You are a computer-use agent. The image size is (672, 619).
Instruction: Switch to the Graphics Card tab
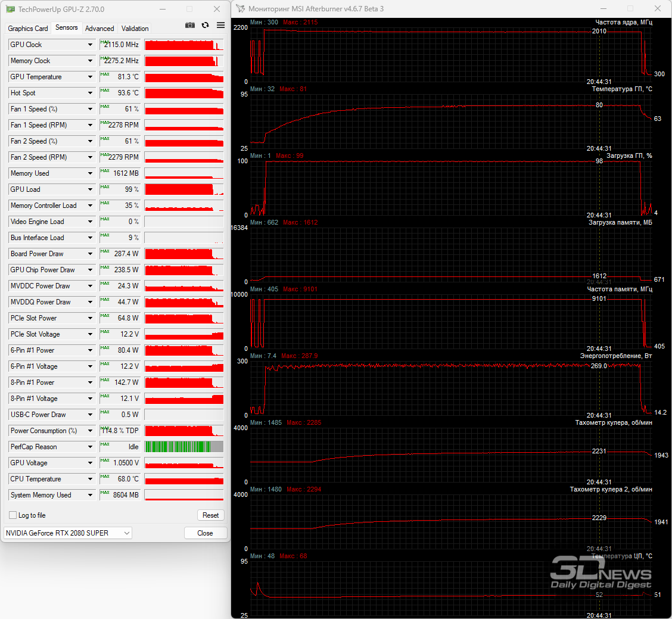[28, 28]
